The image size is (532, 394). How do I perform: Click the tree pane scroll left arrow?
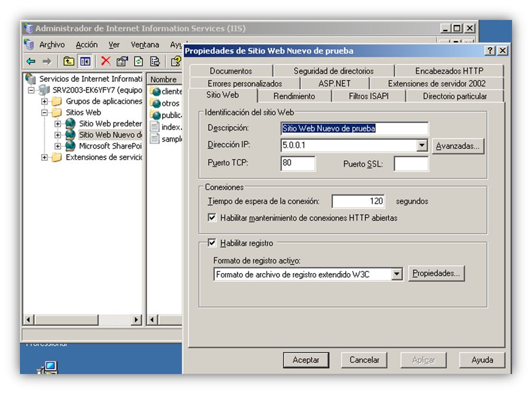[29, 319]
